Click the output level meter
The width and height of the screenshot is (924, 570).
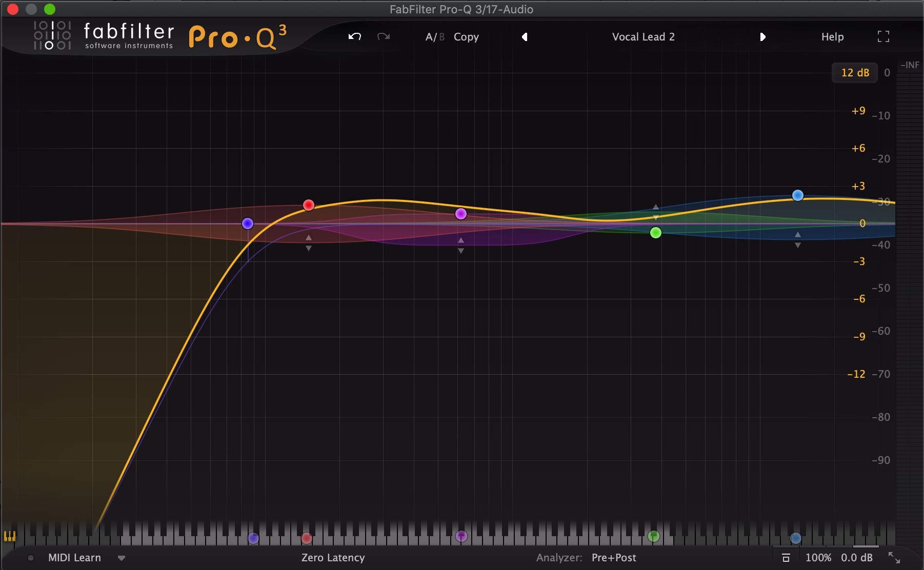coord(910,308)
